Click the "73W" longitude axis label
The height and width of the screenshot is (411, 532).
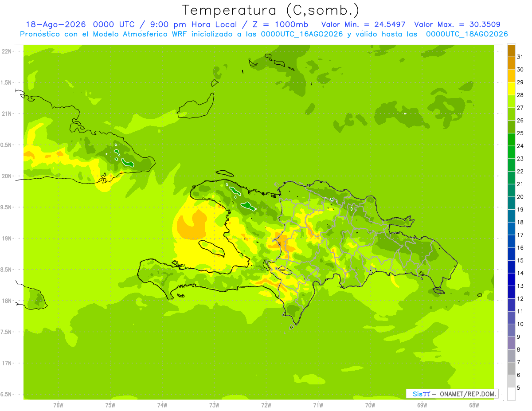[x=214, y=405]
